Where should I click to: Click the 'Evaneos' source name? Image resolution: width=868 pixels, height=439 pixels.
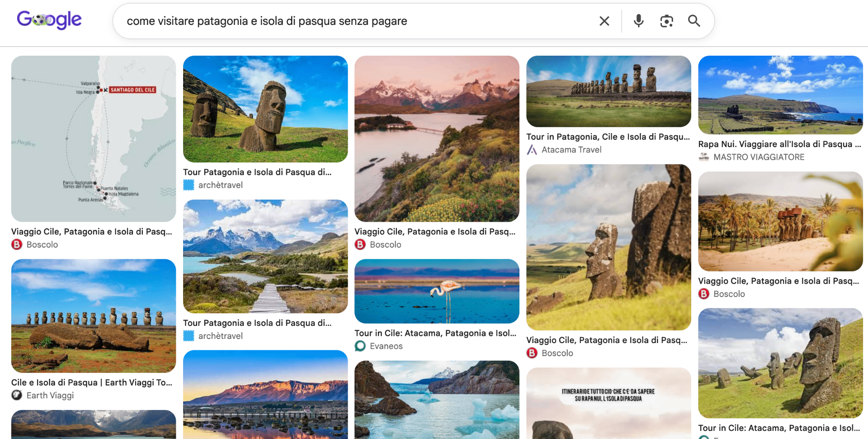[386, 346]
